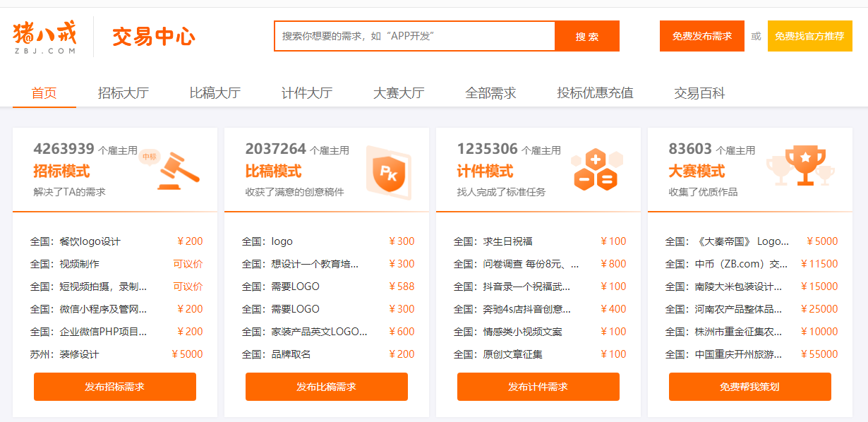This screenshot has width=868, height=422.
Task: Open the 计件模式 heading
Action: (x=485, y=171)
